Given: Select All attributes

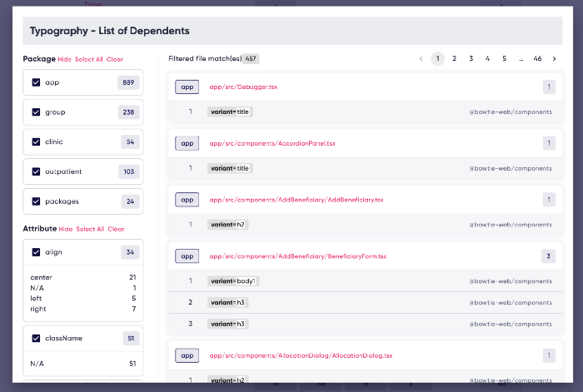Looking at the screenshot, I should pyautogui.click(x=90, y=229).
